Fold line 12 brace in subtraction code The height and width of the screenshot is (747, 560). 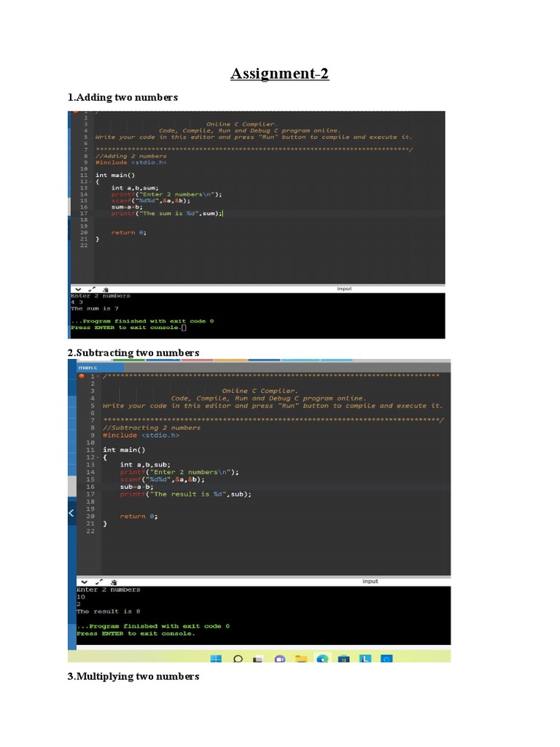(x=98, y=457)
